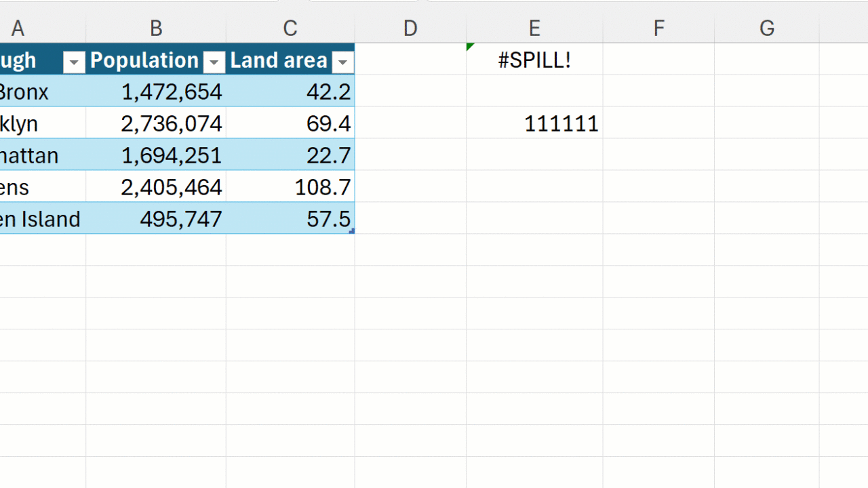This screenshot has width=868, height=488.
Task: Select column G header
Action: tap(767, 28)
